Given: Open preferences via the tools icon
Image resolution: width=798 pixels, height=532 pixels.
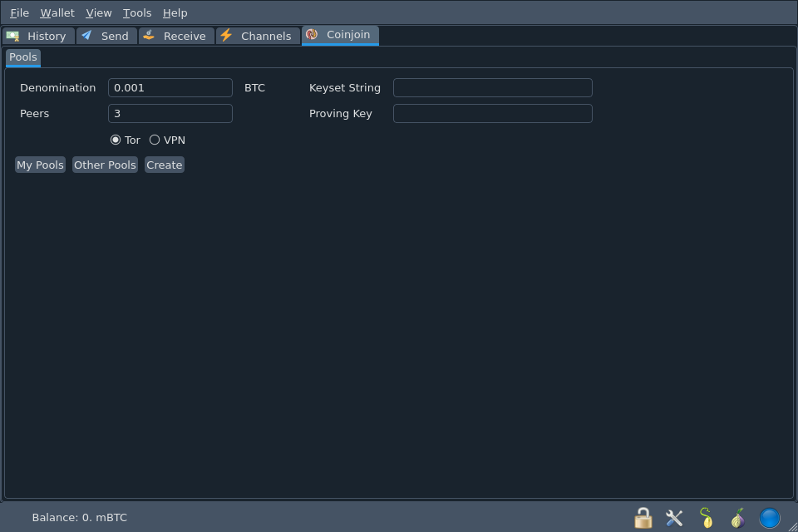Looking at the screenshot, I should tap(674, 518).
